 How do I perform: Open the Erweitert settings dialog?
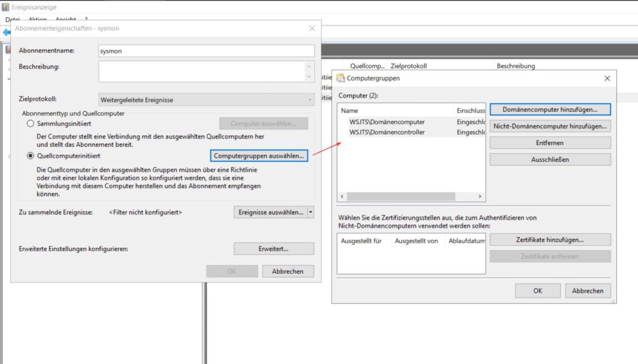273,248
